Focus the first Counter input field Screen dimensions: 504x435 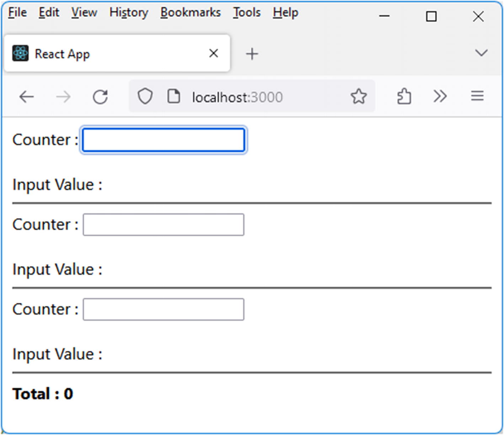point(163,140)
